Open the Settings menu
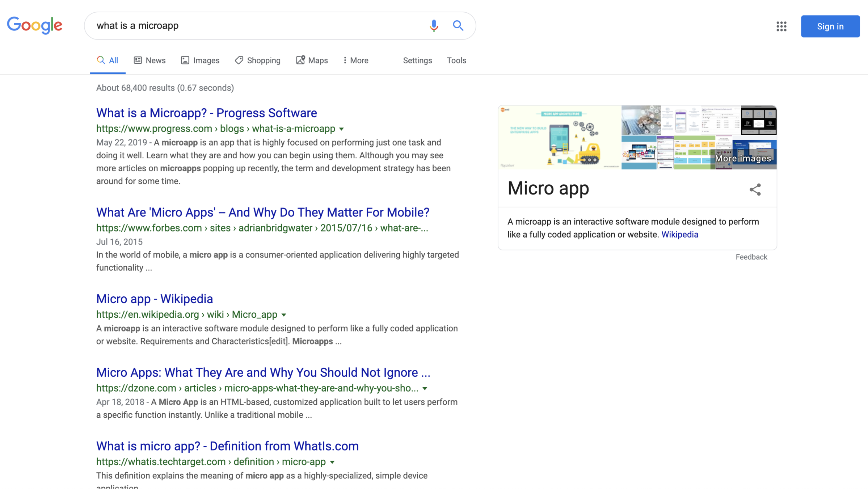 coord(417,60)
